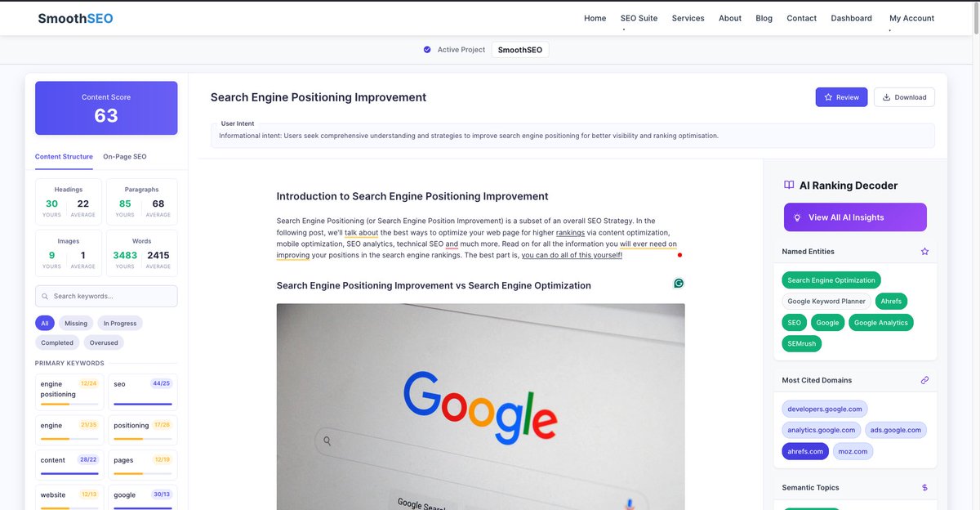The width and height of the screenshot is (980, 510).
Task: Click the engine 21/35 keyword card
Action: [69, 429]
